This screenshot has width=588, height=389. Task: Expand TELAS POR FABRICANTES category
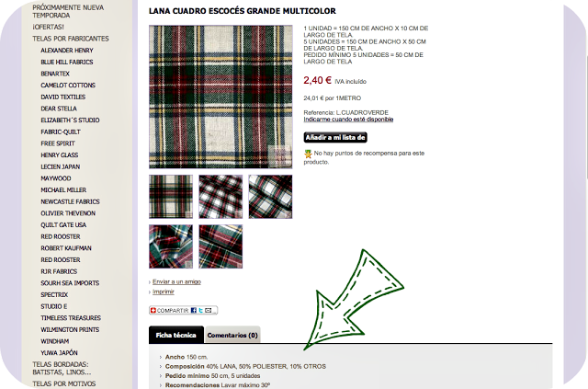pyautogui.click(x=71, y=39)
